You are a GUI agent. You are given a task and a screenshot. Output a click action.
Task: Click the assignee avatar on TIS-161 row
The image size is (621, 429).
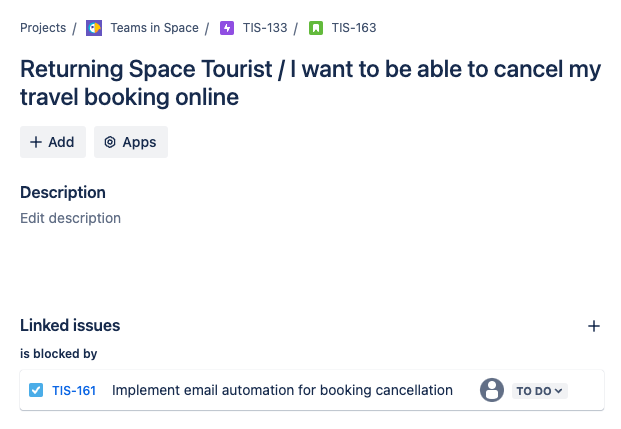pos(491,390)
